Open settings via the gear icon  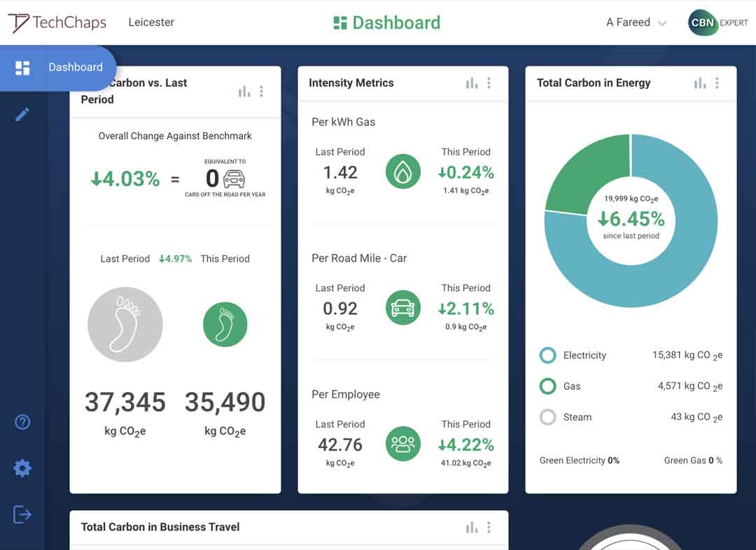pos(22,468)
